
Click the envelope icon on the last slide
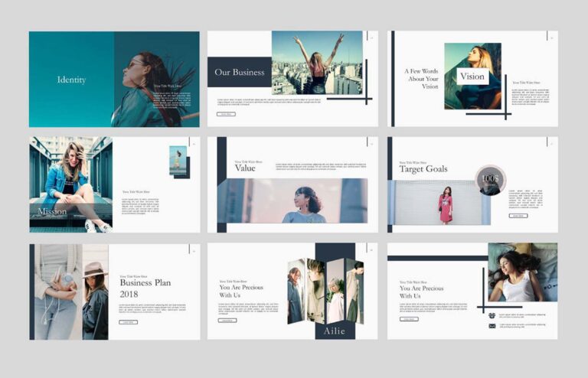(x=492, y=326)
